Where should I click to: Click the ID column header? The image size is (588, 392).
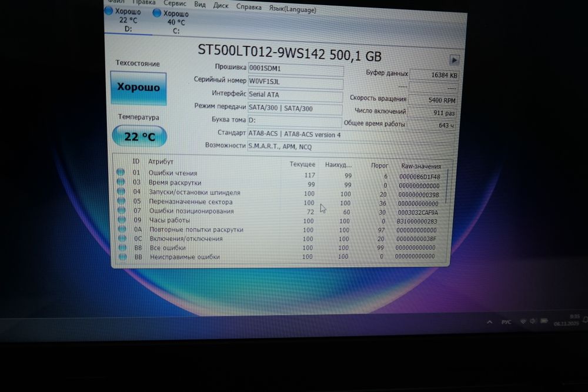pos(136,161)
